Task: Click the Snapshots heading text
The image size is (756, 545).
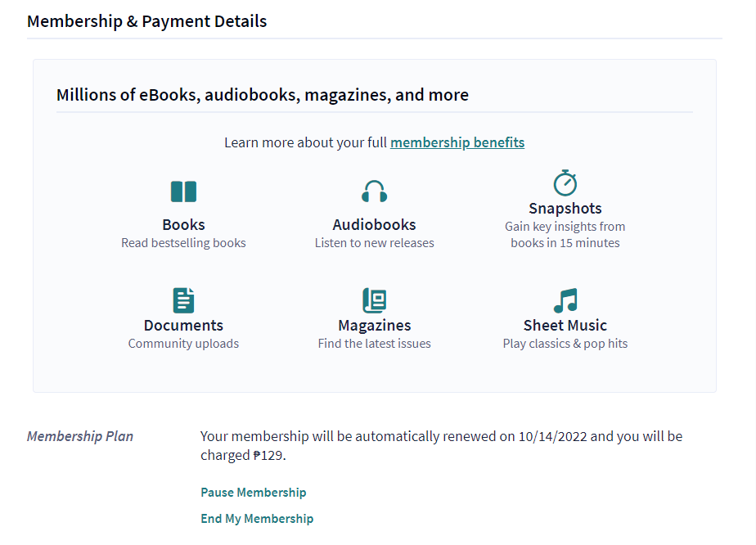Action: [x=565, y=209]
